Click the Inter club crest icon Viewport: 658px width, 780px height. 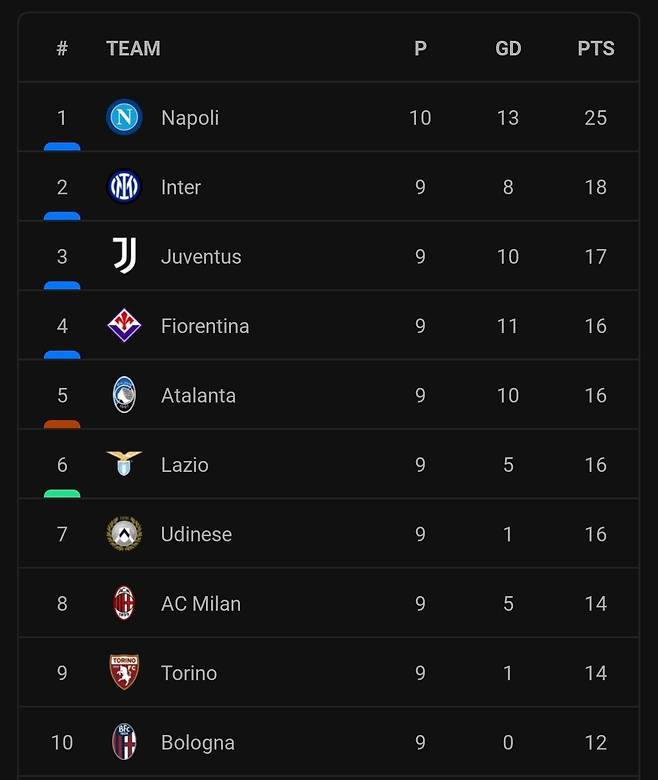pos(124,187)
